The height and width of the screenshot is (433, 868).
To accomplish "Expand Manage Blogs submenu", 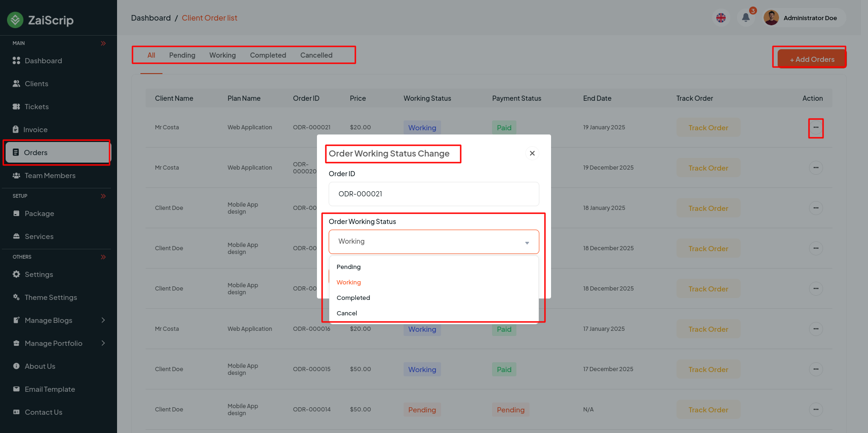I will click(x=103, y=320).
